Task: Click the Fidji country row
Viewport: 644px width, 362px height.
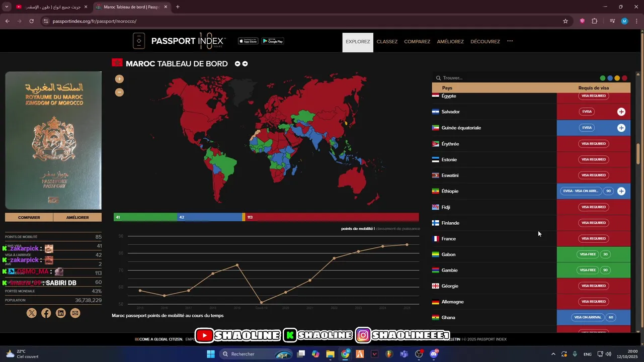Action: click(531, 207)
